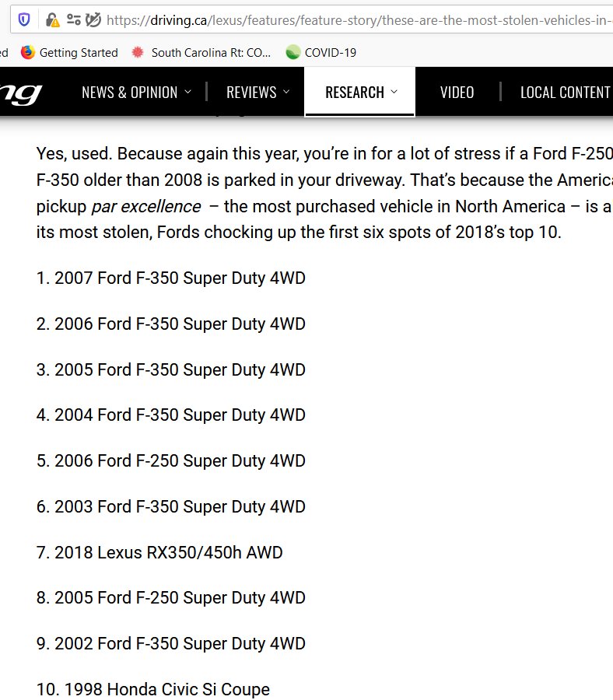This screenshot has width=613, height=700.
Task: Open the COVID-19 bookmark
Action: (x=321, y=53)
